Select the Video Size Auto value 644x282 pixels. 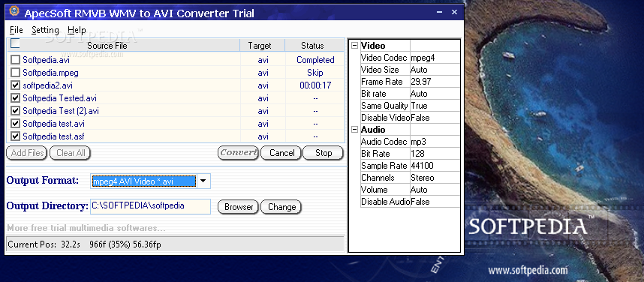[435, 70]
